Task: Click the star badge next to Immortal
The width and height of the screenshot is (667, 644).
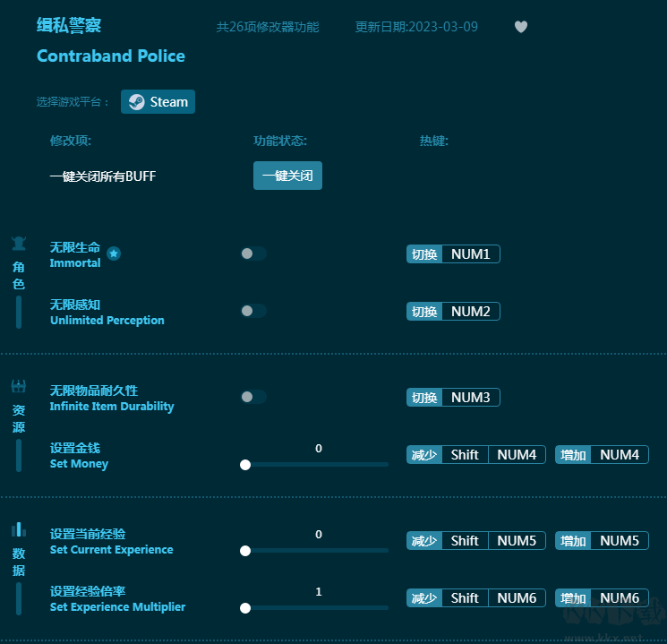Action: [x=114, y=253]
